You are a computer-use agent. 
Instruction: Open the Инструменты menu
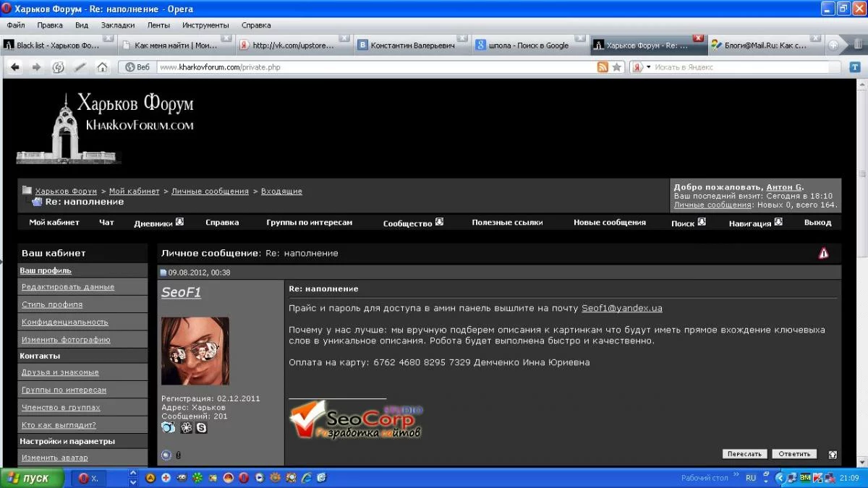coord(206,25)
